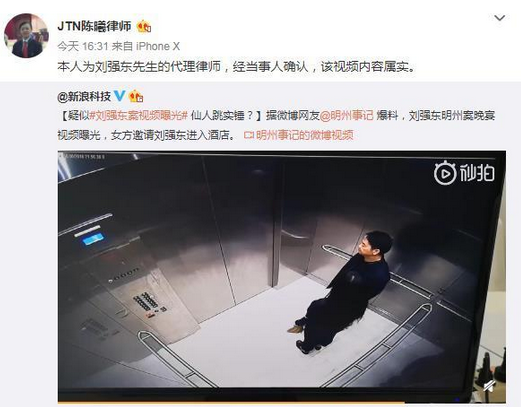Click the blue V verification icon

(x=120, y=96)
